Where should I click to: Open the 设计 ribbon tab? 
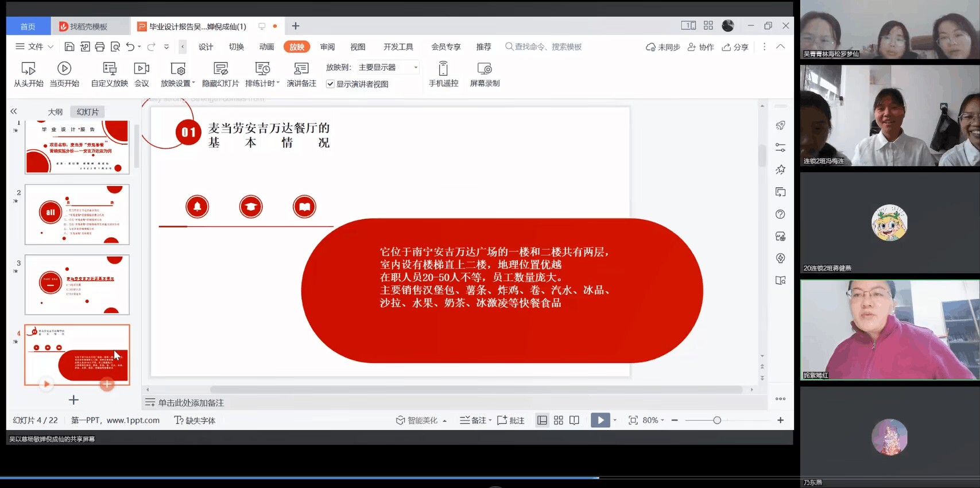(206, 47)
